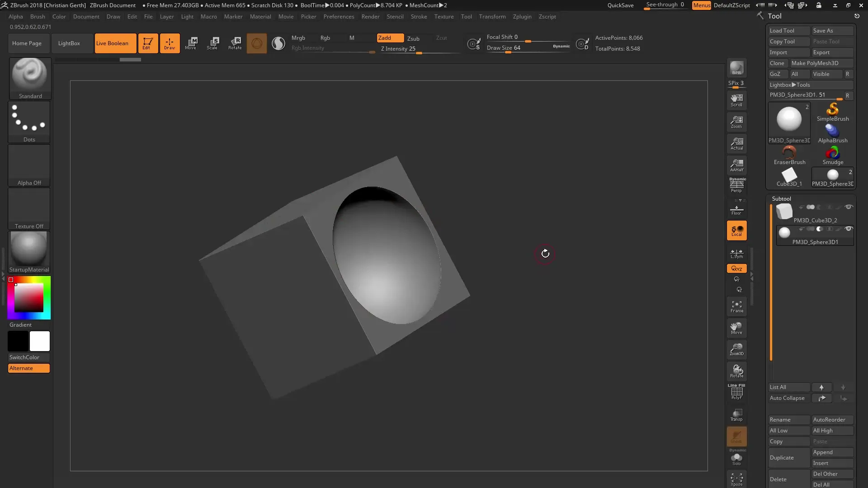Click the Frame view icon
Image resolution: width=868 pixels, height=488 pixels.
point(736,307)
